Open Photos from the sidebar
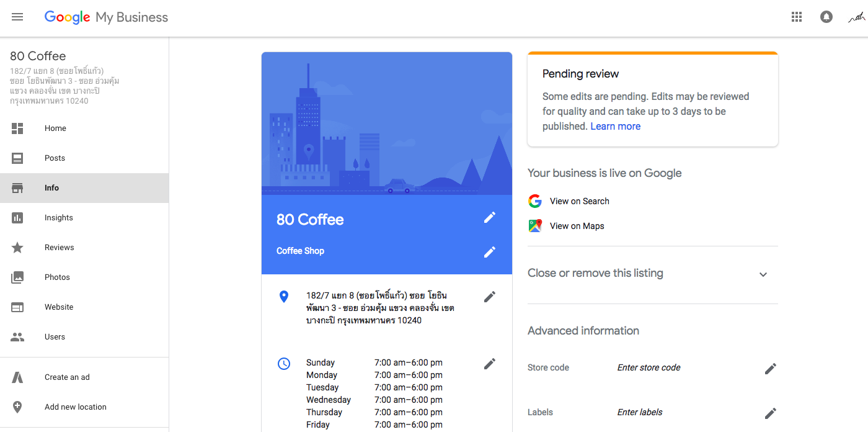 click(x=84, y=277)
